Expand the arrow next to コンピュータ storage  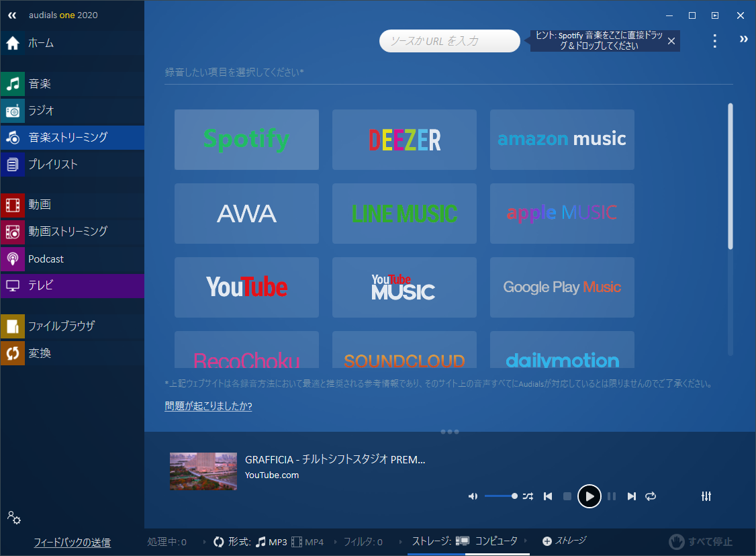526,541
